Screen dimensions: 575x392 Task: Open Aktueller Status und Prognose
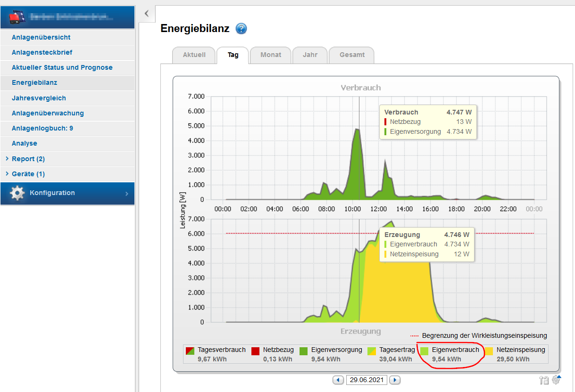[x=67, y=67]
